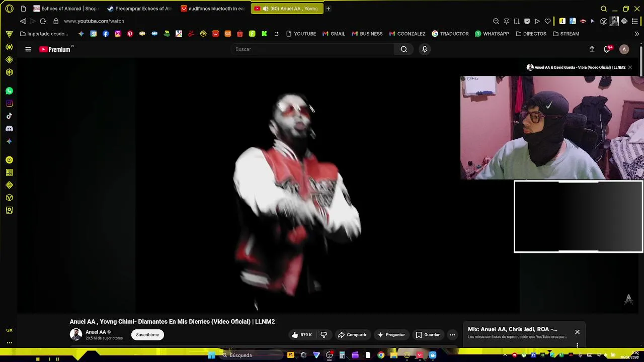This screenshot has width=644, height=362.
Task: Open the BUSINESS Gmail bookmark
Action: (367, 34)
